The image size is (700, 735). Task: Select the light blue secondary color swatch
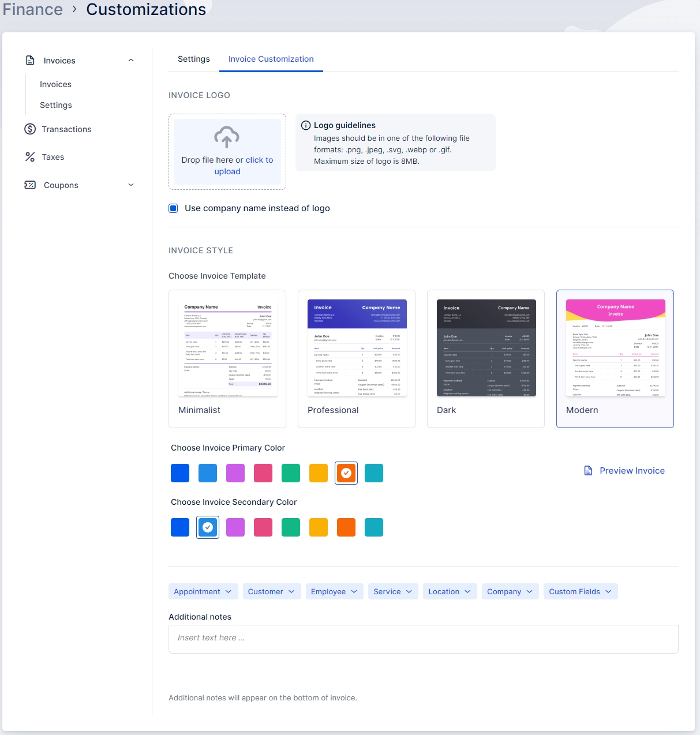[208, 527]
